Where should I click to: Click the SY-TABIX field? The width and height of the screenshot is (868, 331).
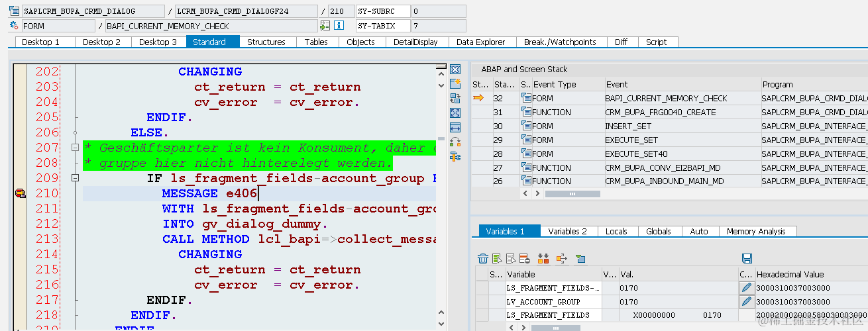click(x=382, y=26)
